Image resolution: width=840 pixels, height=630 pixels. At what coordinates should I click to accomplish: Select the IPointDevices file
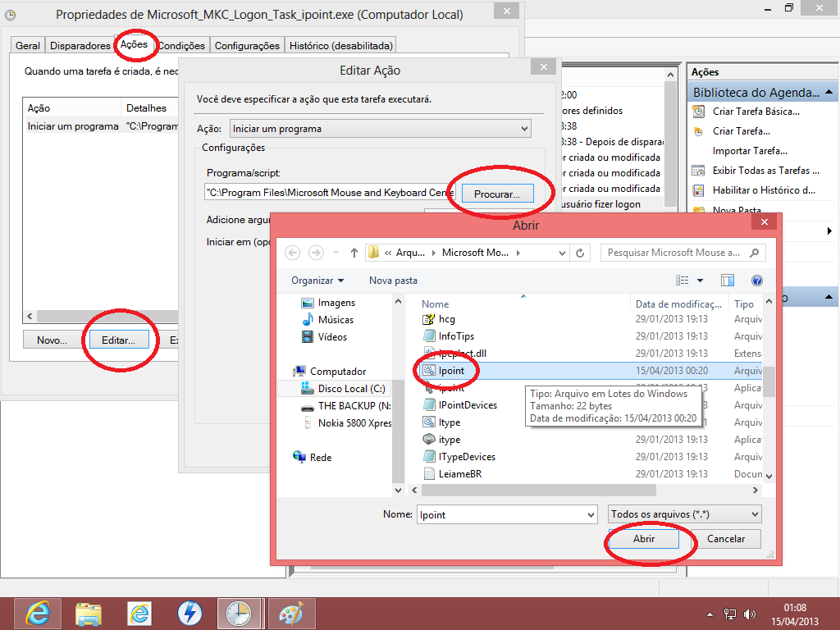point(460,405)
